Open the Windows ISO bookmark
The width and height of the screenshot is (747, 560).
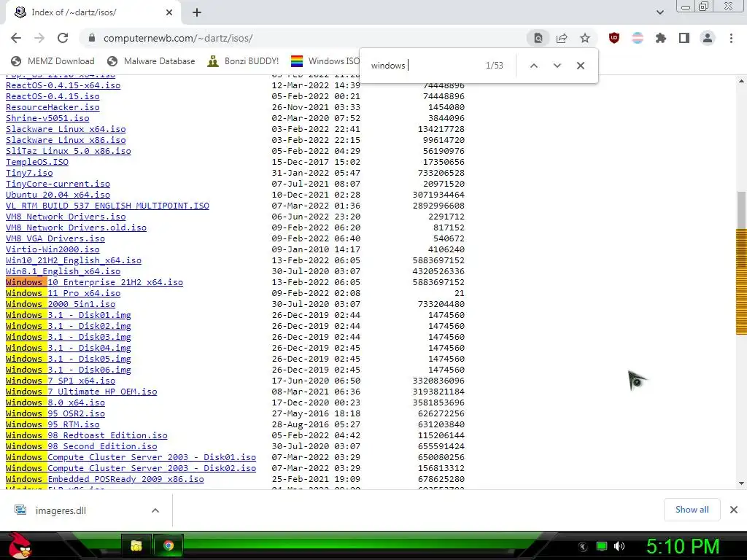[x=325, y=61]
